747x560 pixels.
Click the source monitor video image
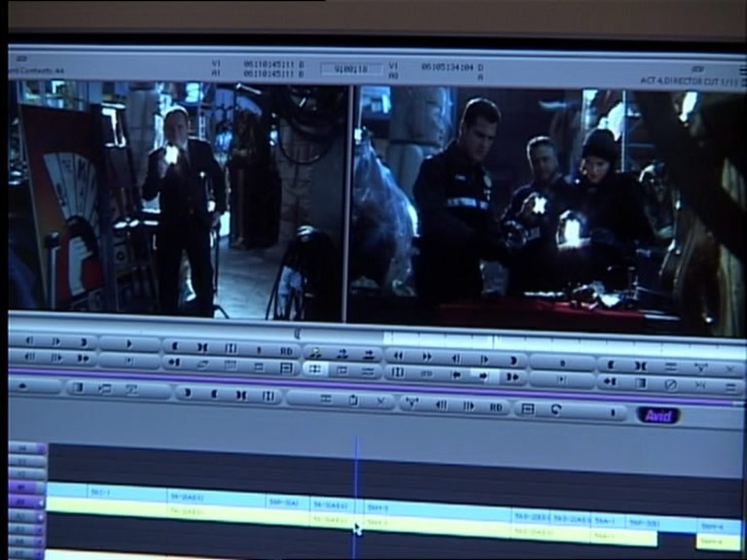pos(176,200)
